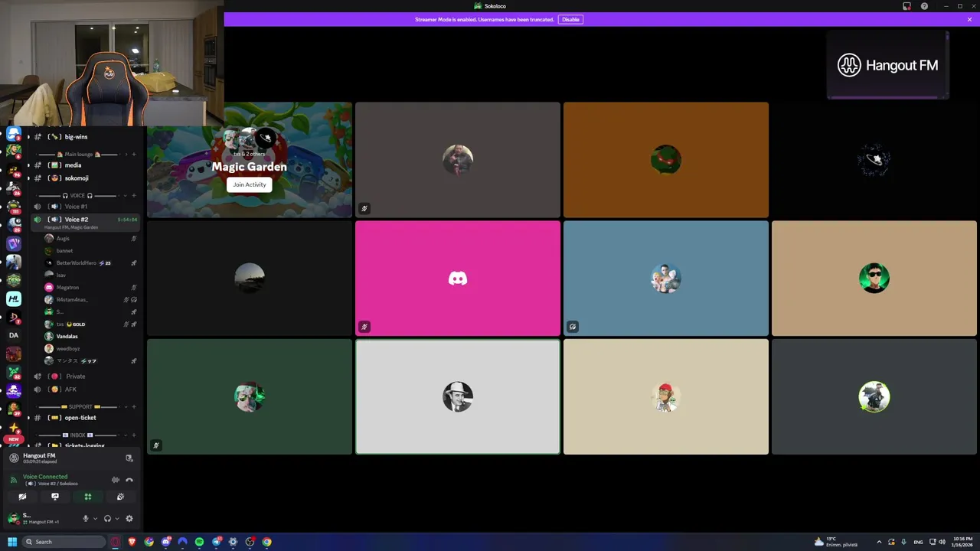Select the fedora hat avatar participant tile
The height and width of the screenshot is (551, 980).
click(x=458, y=397)
